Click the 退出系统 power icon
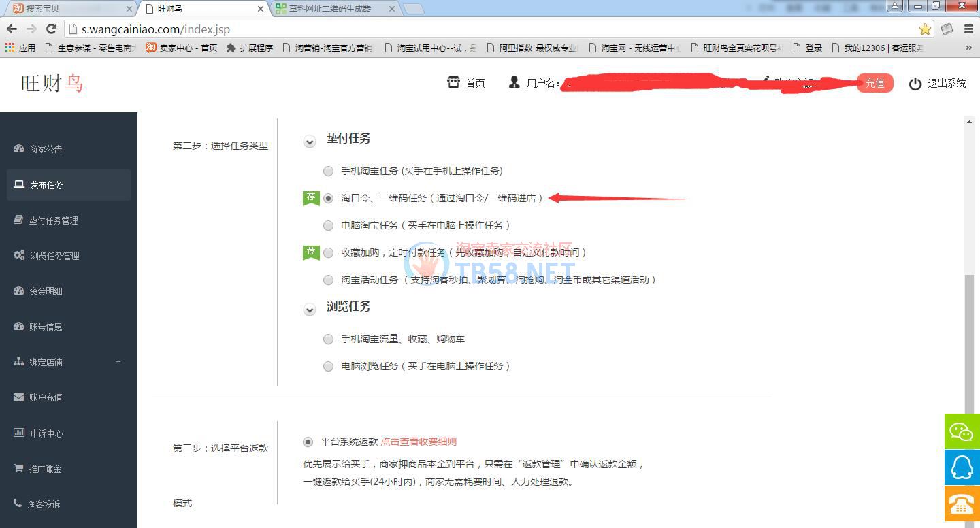Viewport: 980px width, 528px height. tap(915, 84)
